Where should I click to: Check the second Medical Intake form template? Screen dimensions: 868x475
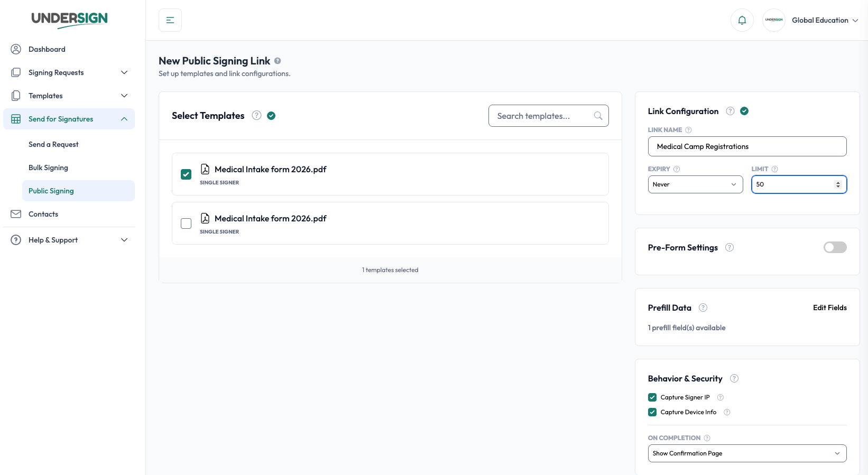[x=186, y=223]
